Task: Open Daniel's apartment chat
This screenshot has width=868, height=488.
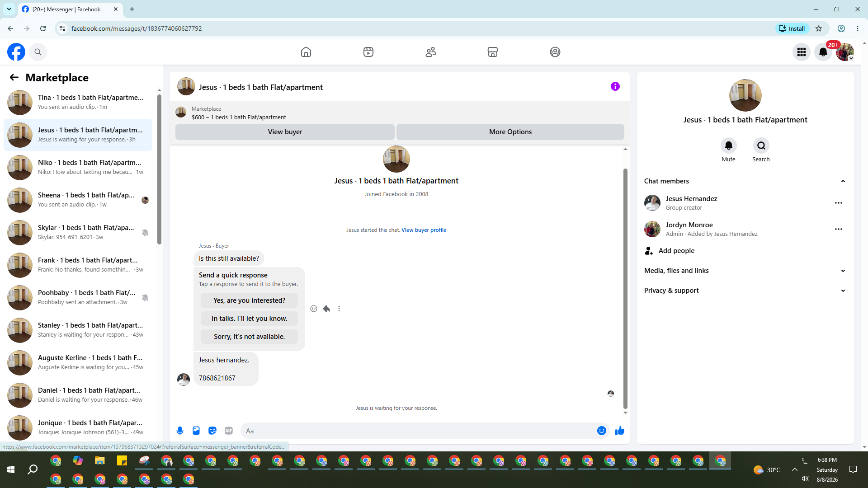Action: (78, 395)
